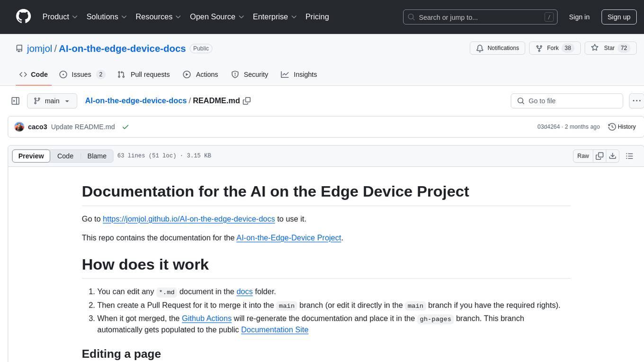Open the AI-on-the-Edge-Device Project link

point(289,237)
